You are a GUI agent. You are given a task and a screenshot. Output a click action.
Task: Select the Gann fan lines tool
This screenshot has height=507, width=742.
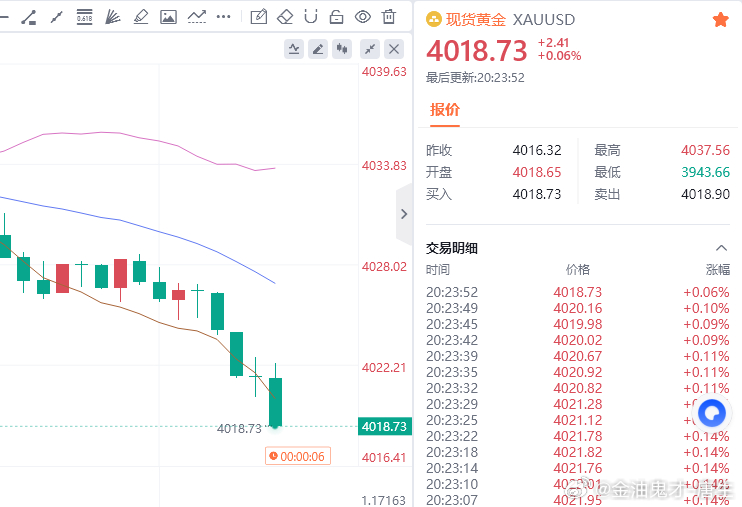click(x=112, y=17)
